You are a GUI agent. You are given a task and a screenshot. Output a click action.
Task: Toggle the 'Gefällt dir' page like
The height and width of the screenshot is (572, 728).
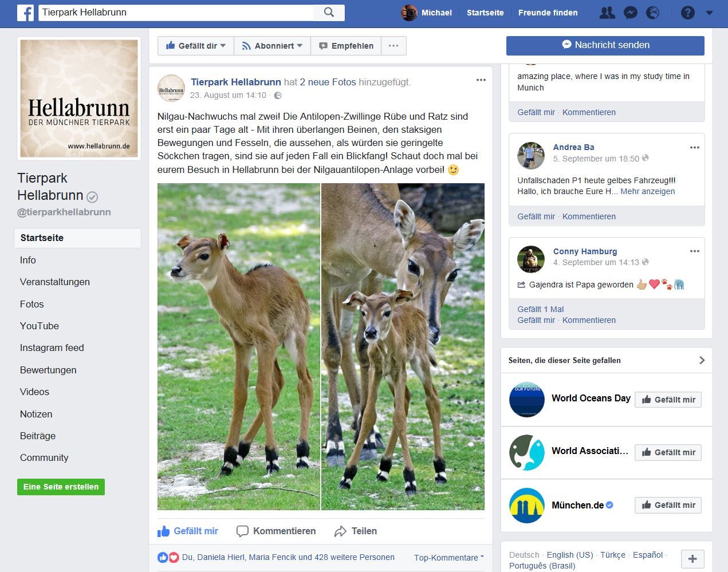coord(195,46)
